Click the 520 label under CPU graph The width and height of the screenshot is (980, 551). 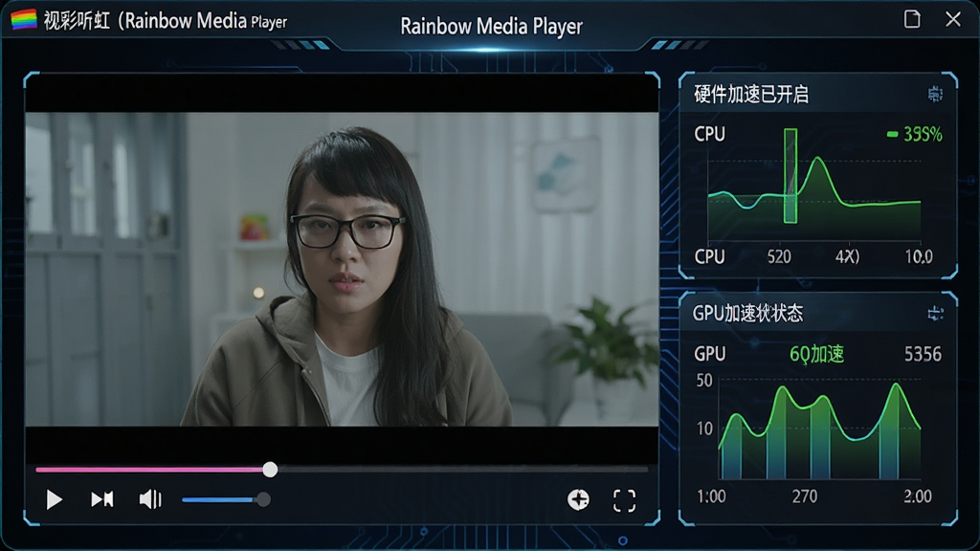(779, 256)
